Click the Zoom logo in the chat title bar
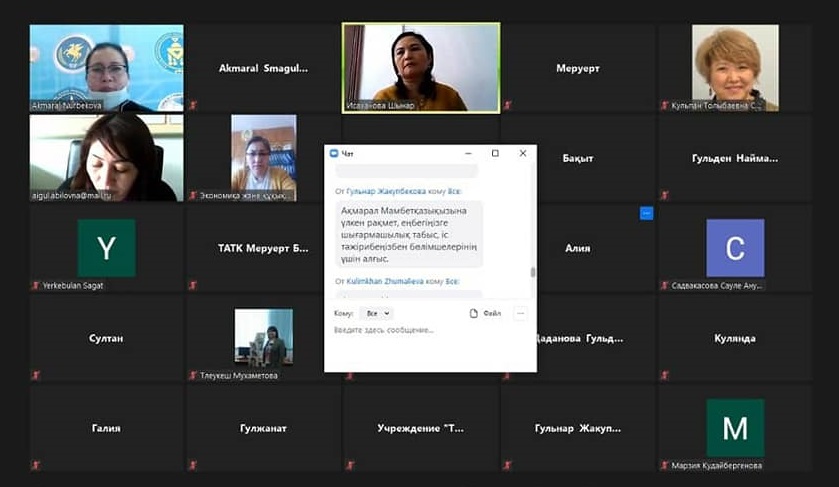This screenshot has width=839, height=487. pyautogui.click(x=334, y=154)
